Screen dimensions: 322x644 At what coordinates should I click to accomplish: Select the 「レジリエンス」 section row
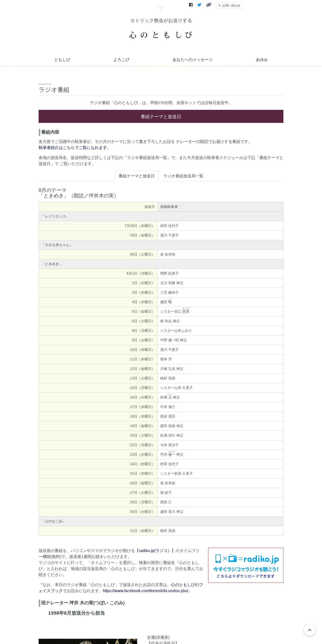click(x=161, y=216)
